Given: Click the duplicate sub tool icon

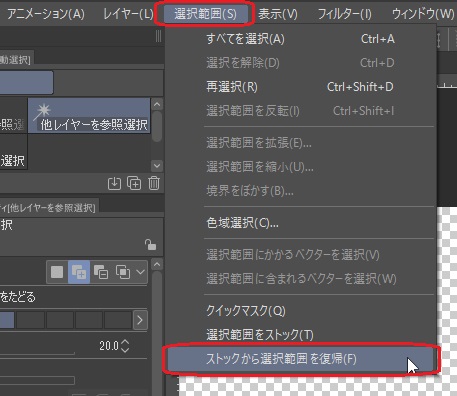Looking at the screenshot, I should click(134, 183).
